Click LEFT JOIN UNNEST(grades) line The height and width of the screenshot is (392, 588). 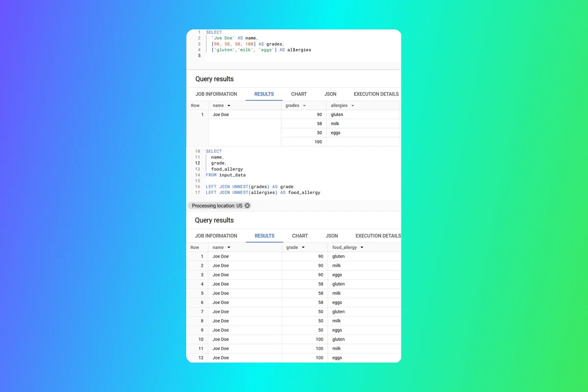pos(250,187)
